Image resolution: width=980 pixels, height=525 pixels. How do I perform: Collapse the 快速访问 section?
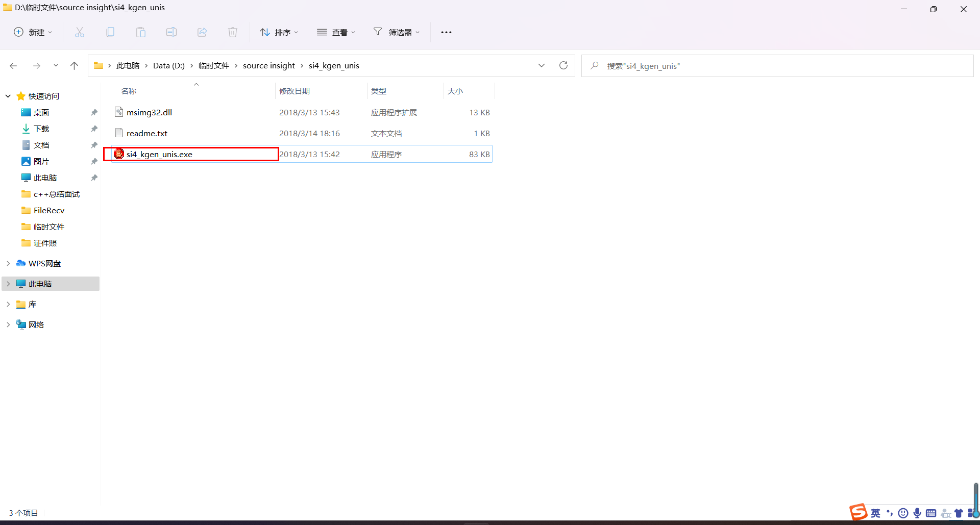click(8, 96)
